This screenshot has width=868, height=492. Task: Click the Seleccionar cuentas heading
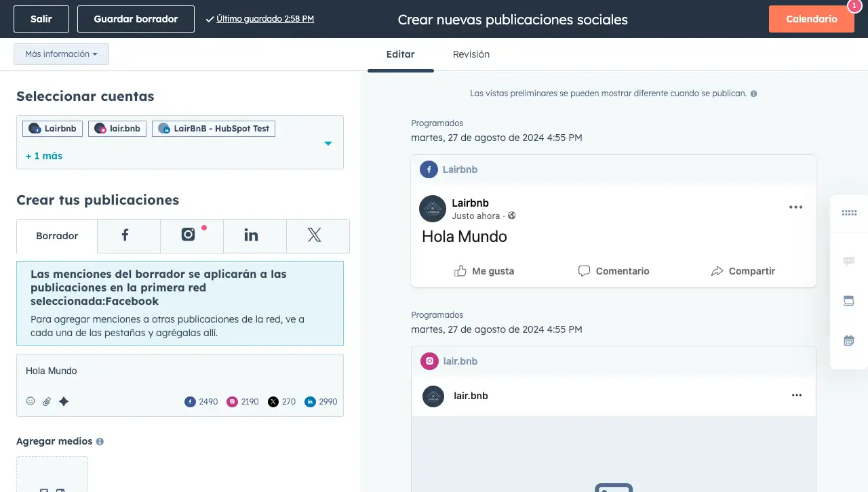[x=85, y=96]
